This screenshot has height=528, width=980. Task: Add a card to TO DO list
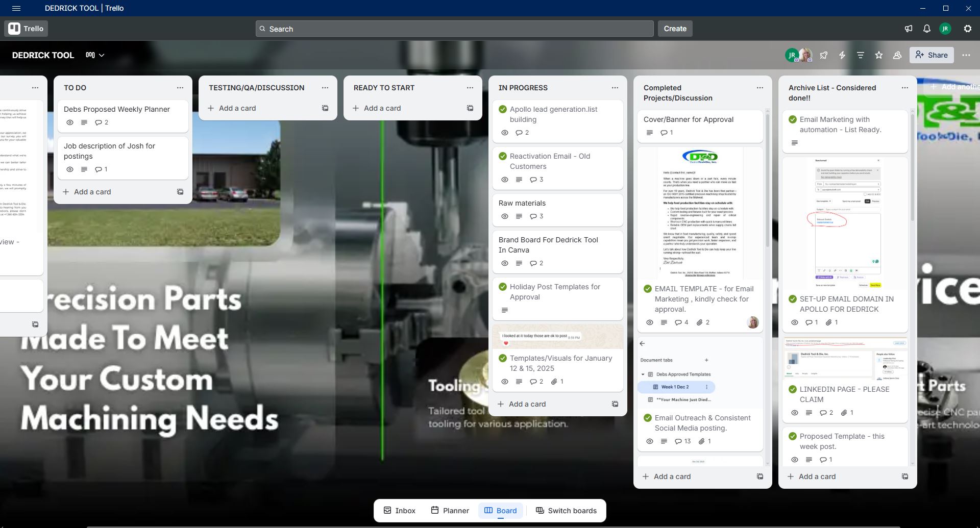click(114, 192)
